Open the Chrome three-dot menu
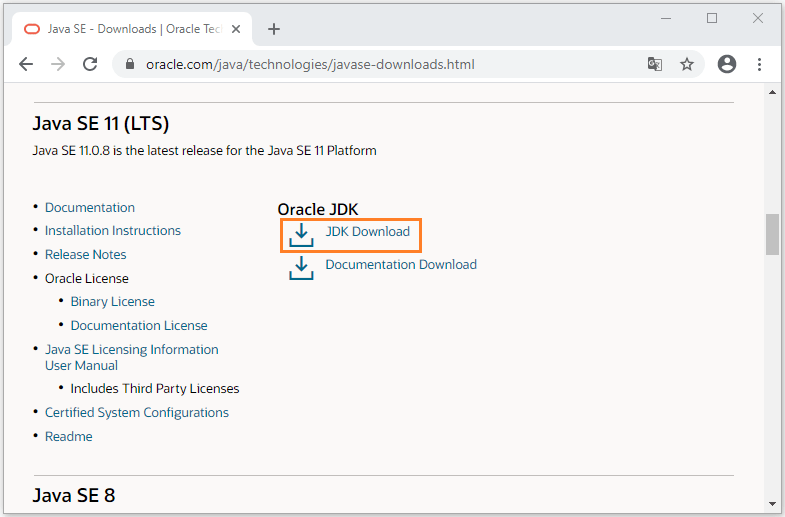The image size is (785, 517). pos(759,64)
